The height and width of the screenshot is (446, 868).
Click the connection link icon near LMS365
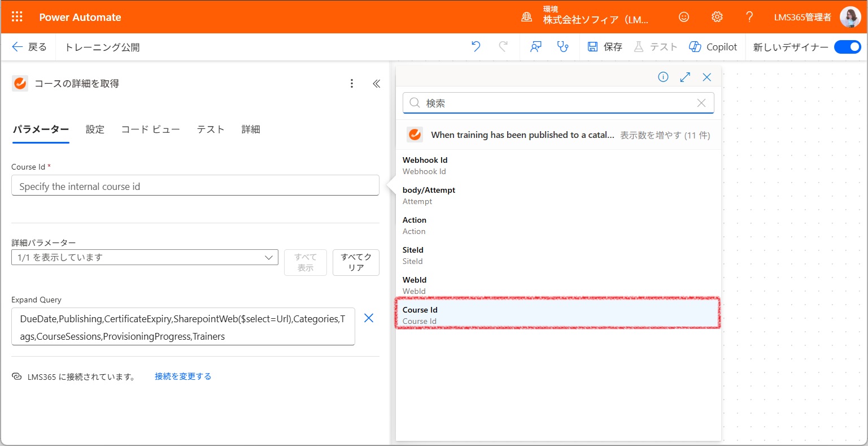[x=17, y=376]
